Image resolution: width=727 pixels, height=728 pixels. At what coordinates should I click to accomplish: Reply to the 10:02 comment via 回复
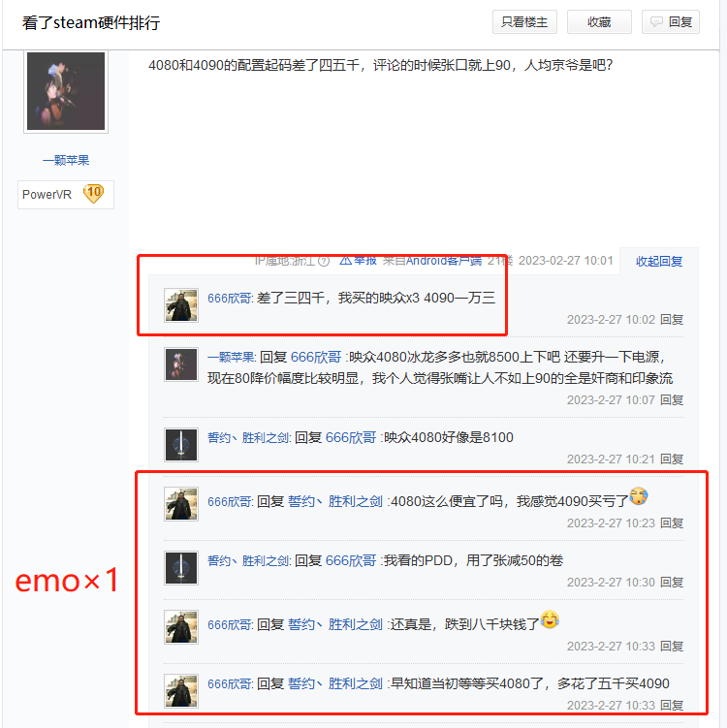[x=672, y=320]
